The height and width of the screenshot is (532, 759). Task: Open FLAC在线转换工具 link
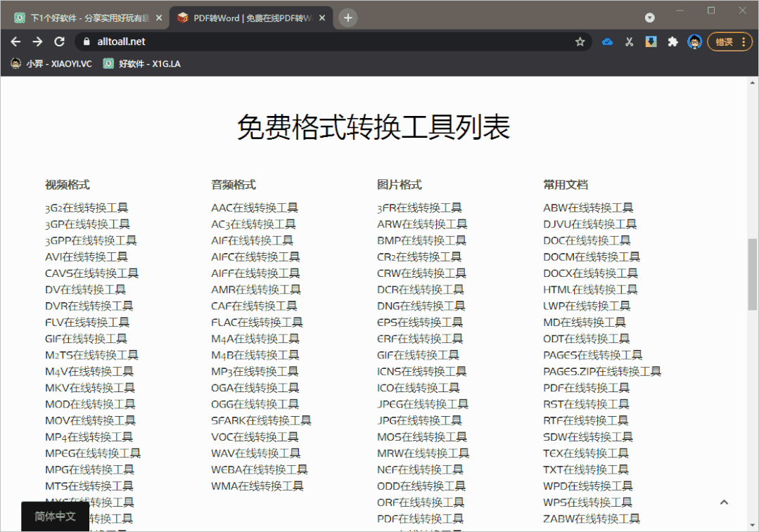point(257,322)
